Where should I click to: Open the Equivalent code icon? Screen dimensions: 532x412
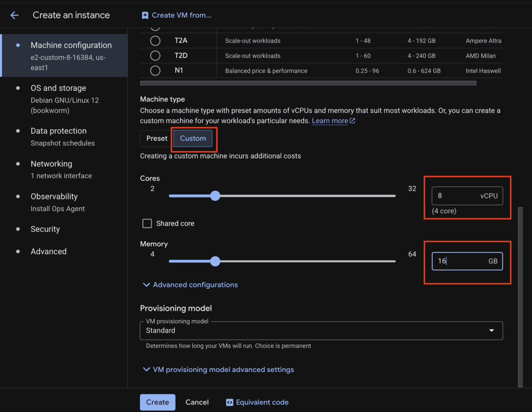click(x=230, y=402)
